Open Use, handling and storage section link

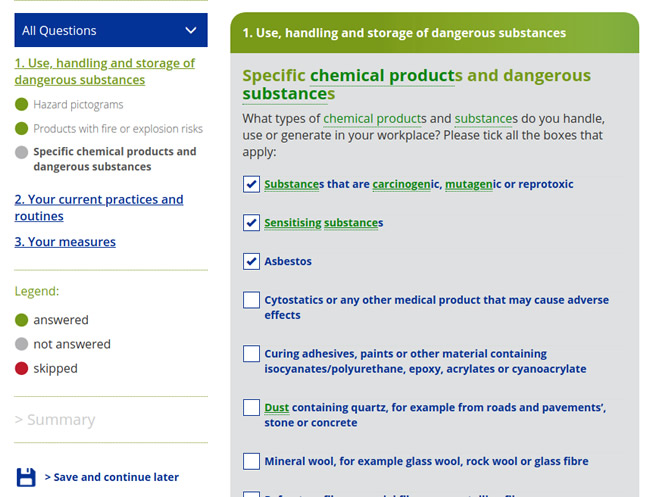click(104, 71)
